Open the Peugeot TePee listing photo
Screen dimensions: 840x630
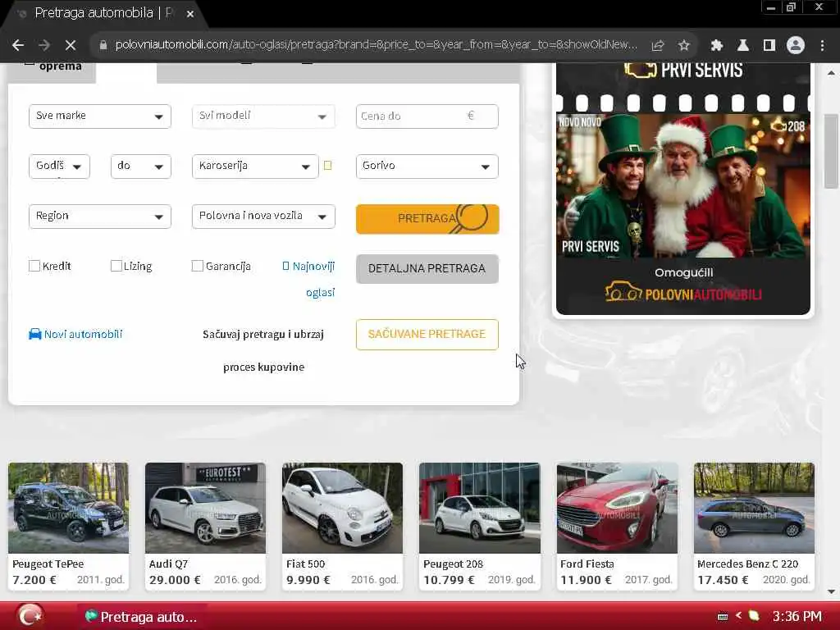(69, 508)
